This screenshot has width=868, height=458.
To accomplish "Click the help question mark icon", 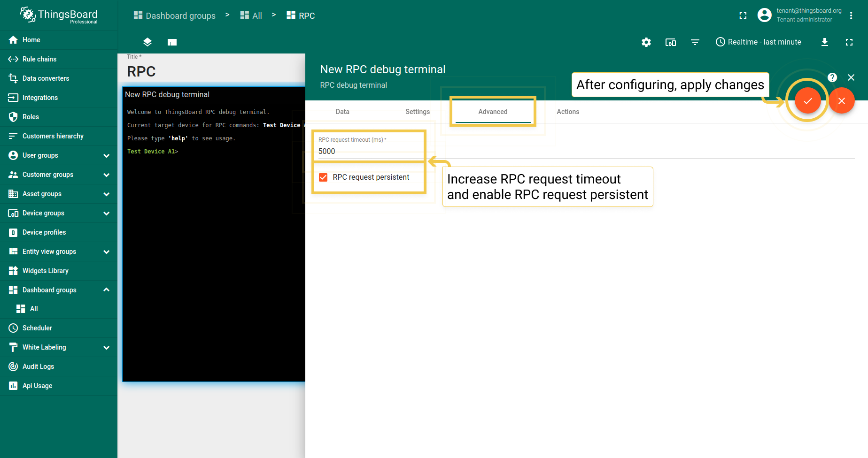I will 832,77.
